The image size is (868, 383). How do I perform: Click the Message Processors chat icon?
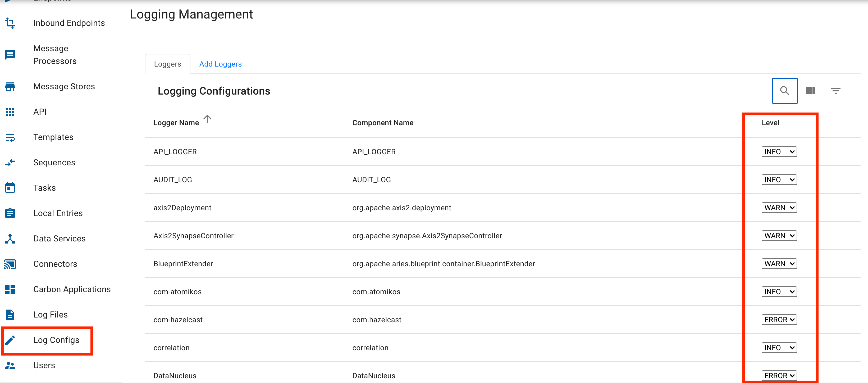pyautogui.click(x=10, y=54)
